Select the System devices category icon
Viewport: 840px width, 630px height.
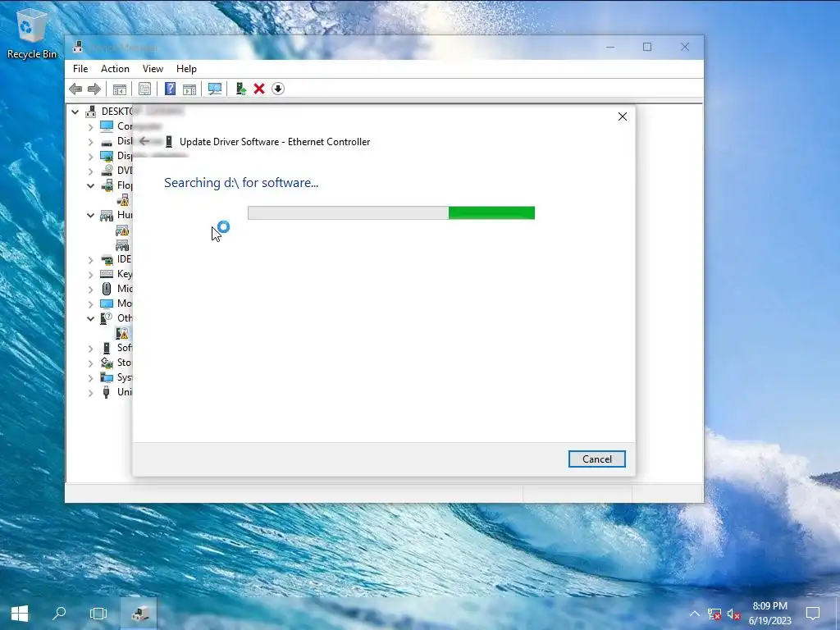(x=107, y=377)
